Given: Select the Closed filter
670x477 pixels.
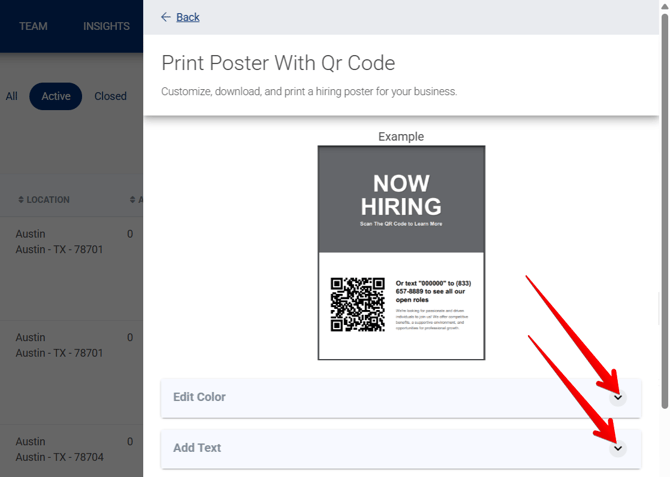Looking at the screenshot, I should coord(110,97).
